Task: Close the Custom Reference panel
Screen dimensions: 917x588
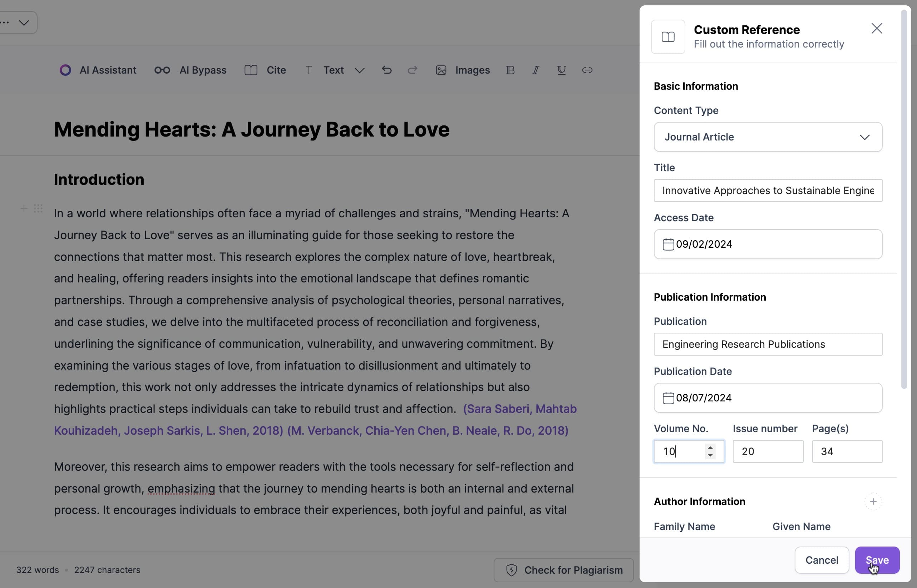Action: tap(877, 28)
